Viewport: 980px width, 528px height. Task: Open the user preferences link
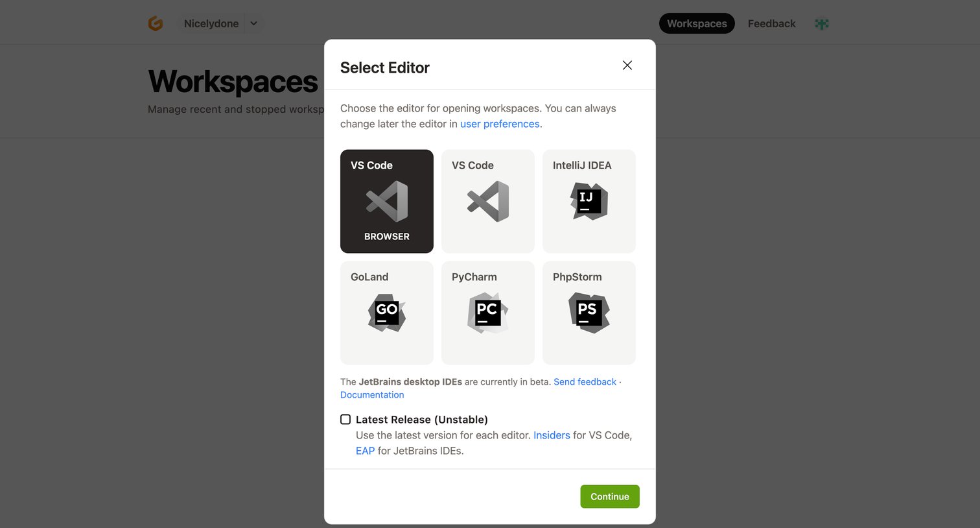click(x=500, y=124)
